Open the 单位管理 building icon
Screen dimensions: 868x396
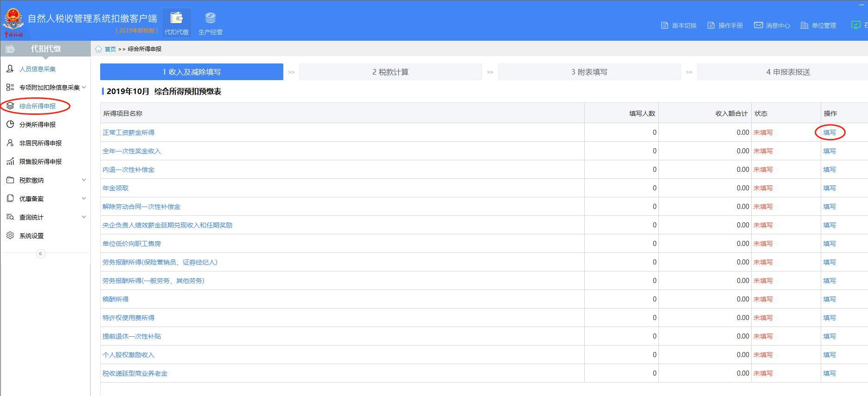tap(804, 25)
